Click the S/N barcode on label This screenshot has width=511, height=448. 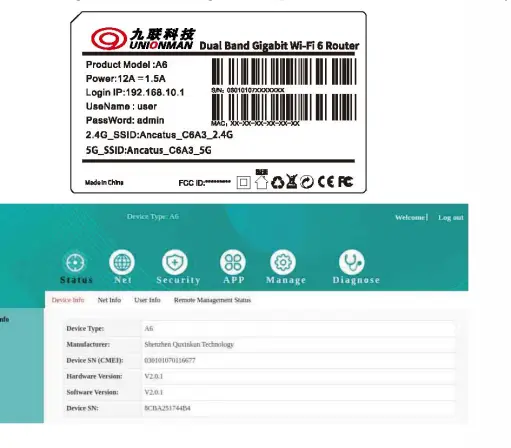(x=284, y=72)
